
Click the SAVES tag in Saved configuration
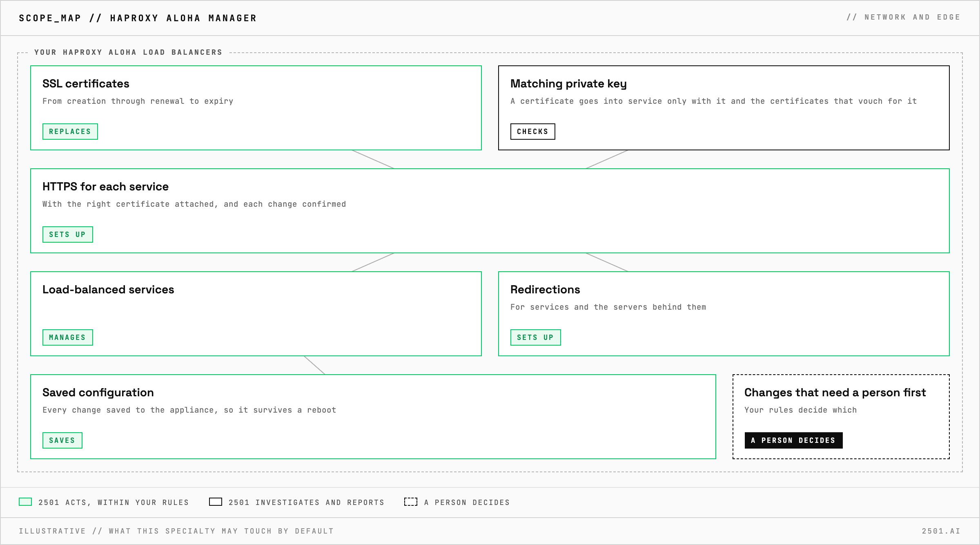coord(62,440)
